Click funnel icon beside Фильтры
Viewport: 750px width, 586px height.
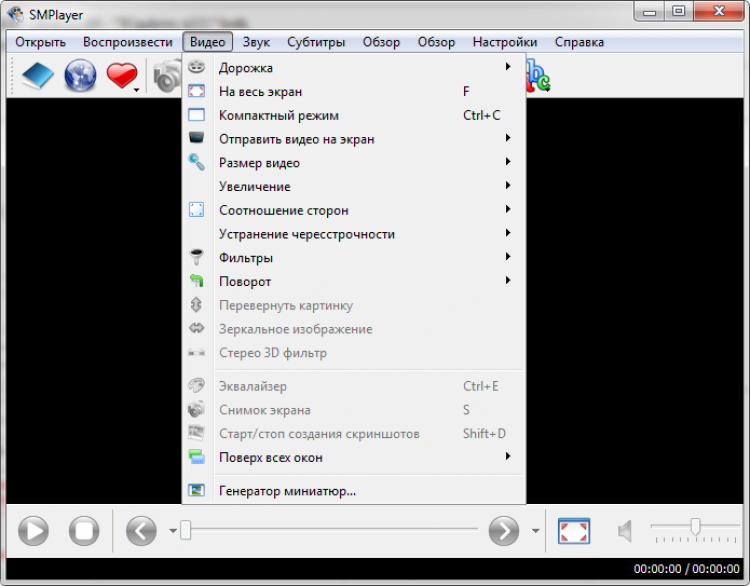coord(196,257)
